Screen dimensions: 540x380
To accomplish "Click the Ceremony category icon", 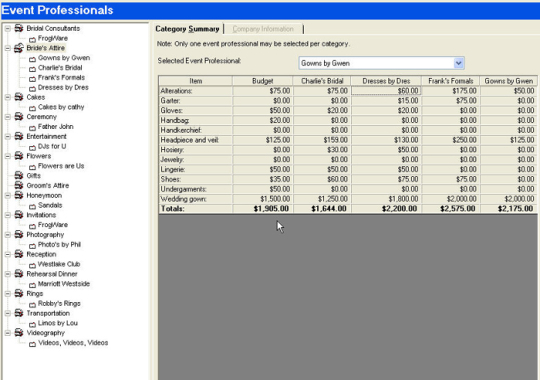I will (x=19, y=117).
